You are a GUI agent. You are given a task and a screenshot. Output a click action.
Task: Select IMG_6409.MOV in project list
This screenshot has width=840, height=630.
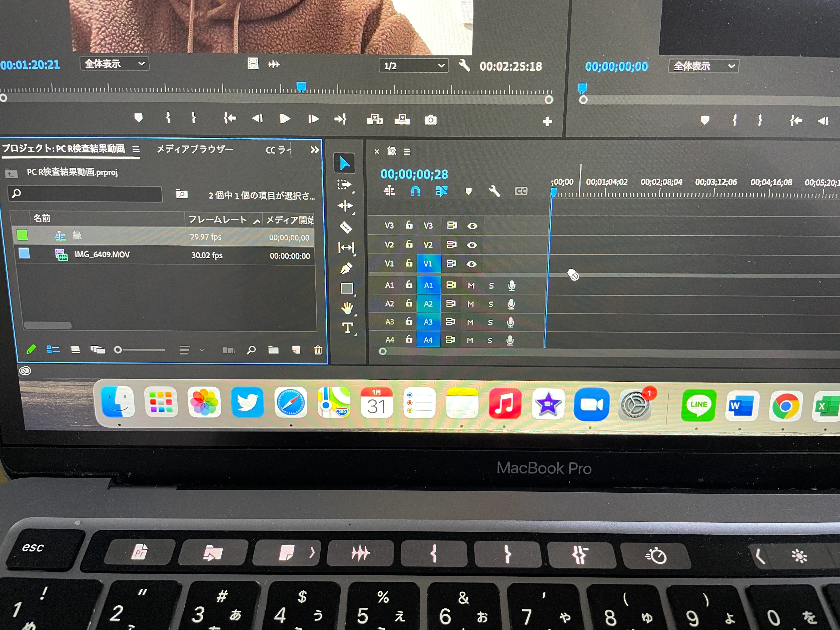(x=102, y=254)
